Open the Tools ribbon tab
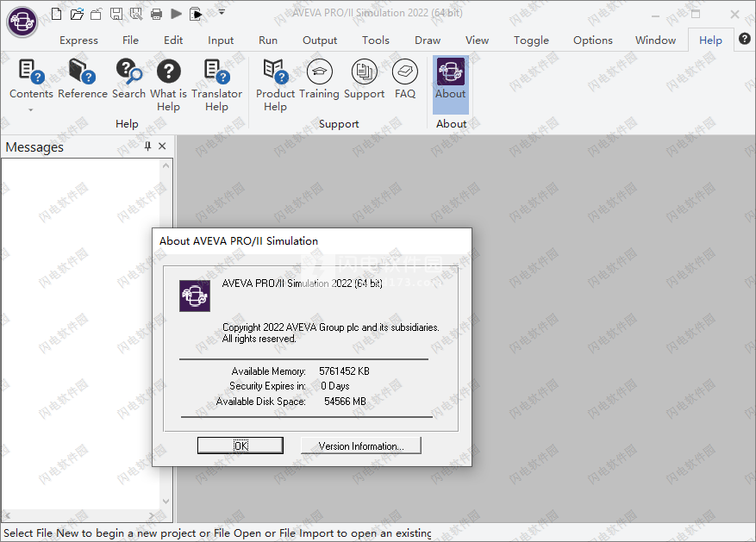Viewport: 756px width, 542px height. 376,40
